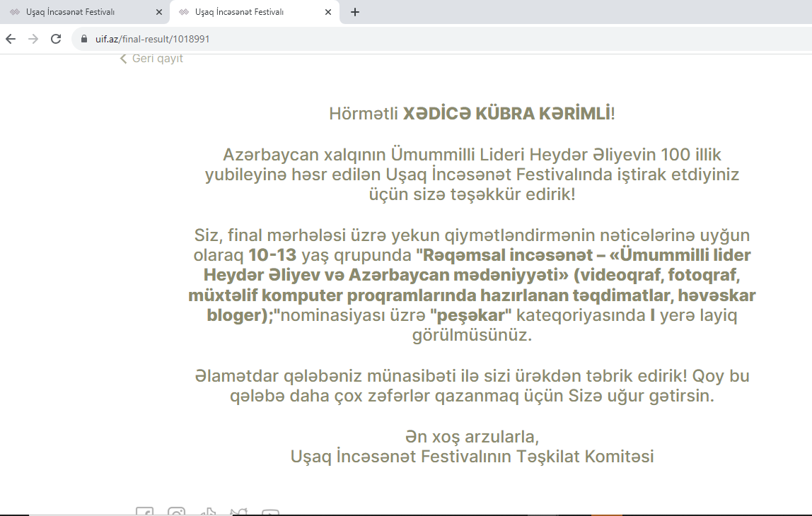Reload the page with the refresh icon
Image resolution: width=812 pixels, height=516 pixels.
[x=56, y=39]
